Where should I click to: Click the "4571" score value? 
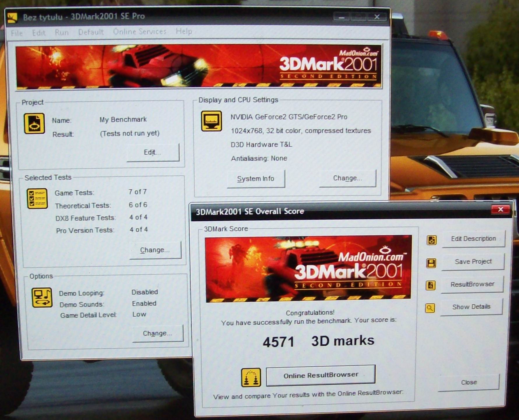pos(278,342)
